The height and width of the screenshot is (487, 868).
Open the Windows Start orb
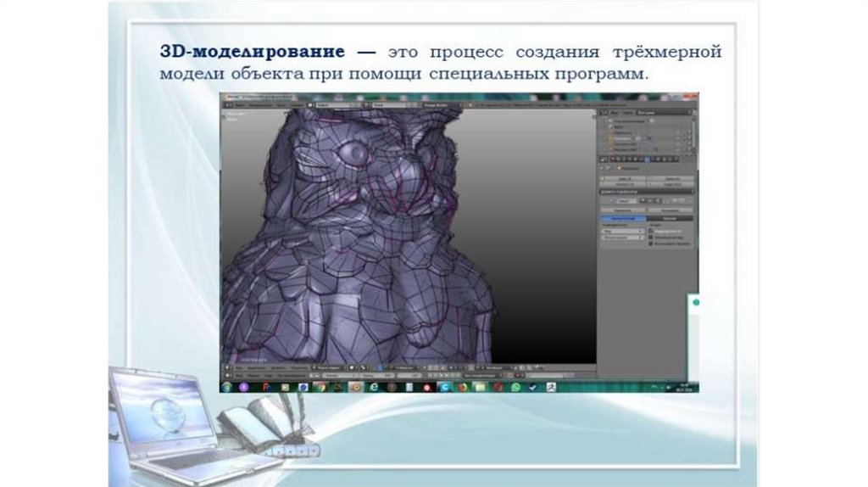tap(226, 387)
